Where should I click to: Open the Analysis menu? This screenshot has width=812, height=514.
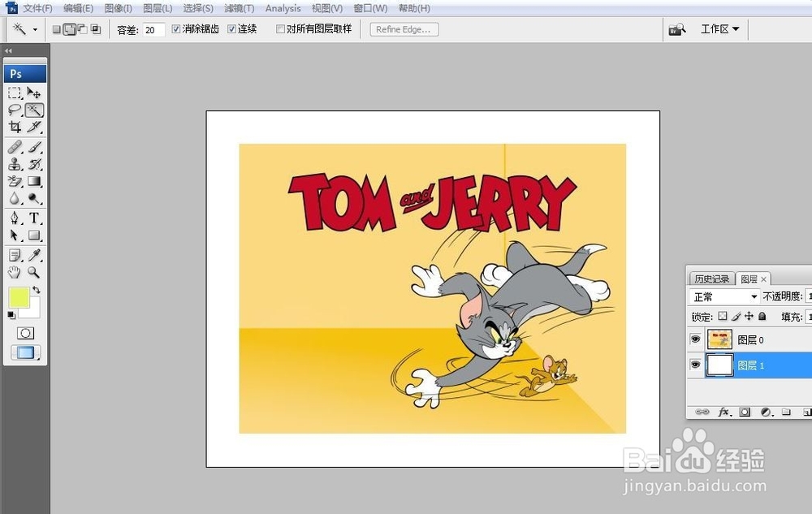click(283, 8)
